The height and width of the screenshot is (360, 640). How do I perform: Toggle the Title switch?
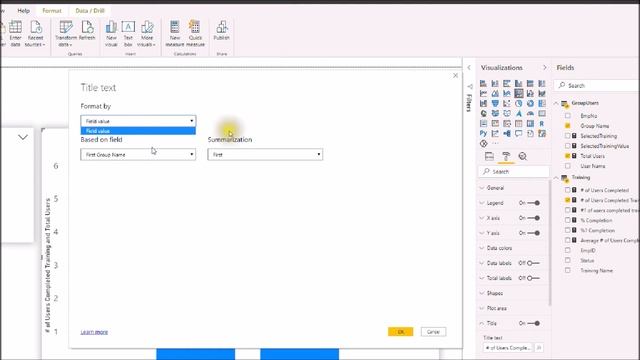[533, 323]
